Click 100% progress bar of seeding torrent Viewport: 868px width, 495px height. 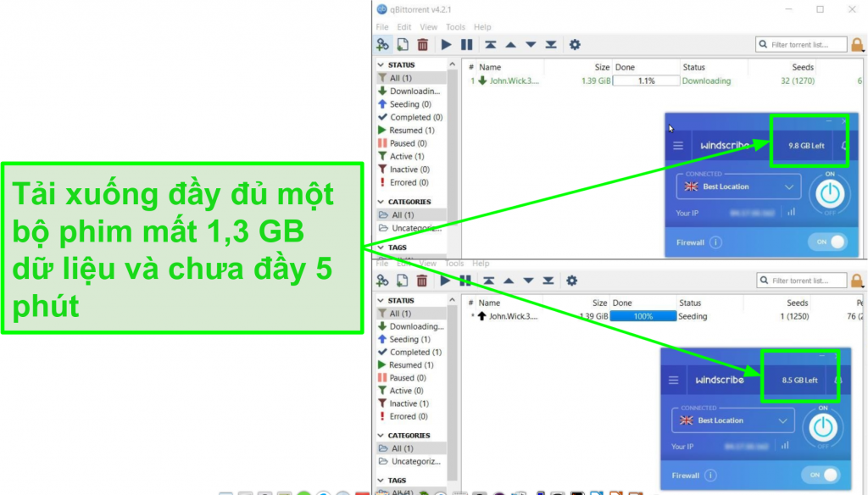[x=643, y=317]
